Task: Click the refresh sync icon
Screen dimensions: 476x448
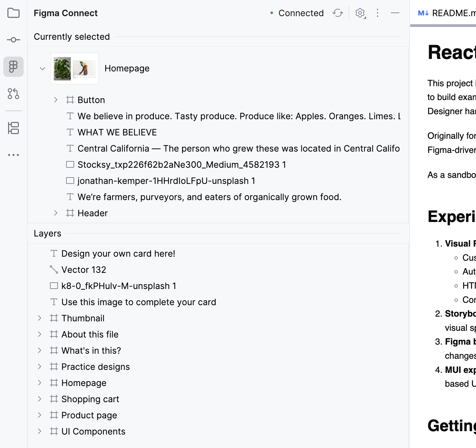Action: coord(338,13)
